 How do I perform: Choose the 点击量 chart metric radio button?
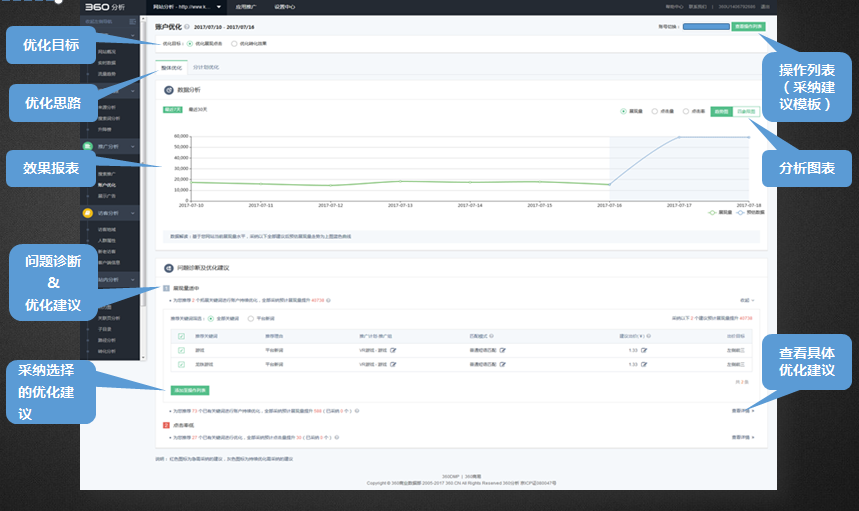[653, 112]
